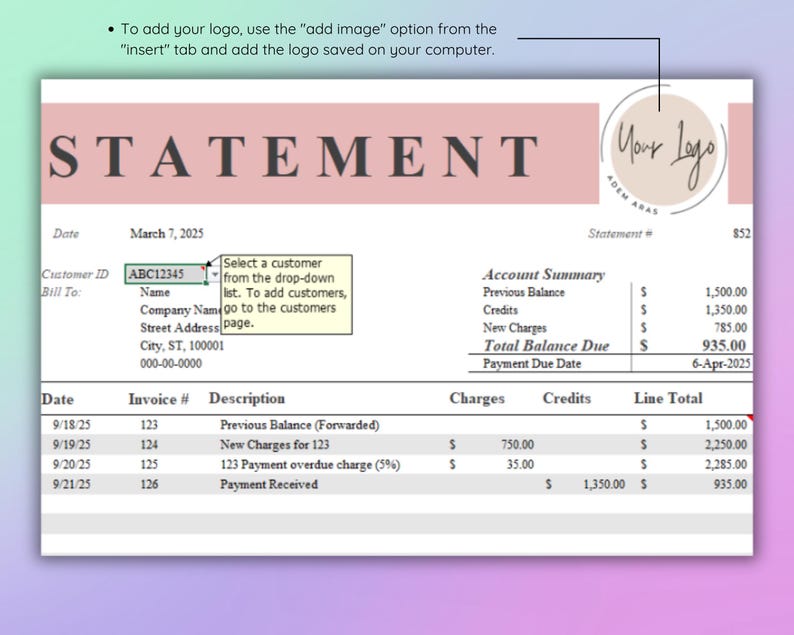794x635 pixels.
Task: Select the Customer ID cell ABC12345
Action: pos(166,274)
